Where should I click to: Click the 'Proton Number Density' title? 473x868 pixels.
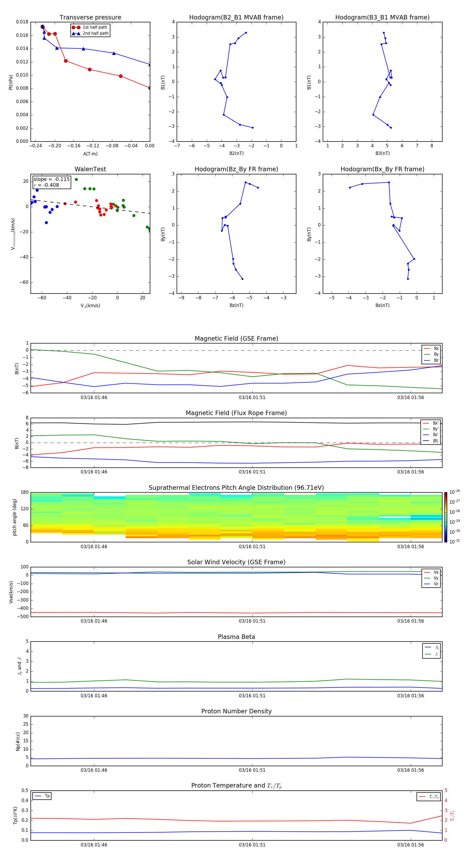(236, 711)
